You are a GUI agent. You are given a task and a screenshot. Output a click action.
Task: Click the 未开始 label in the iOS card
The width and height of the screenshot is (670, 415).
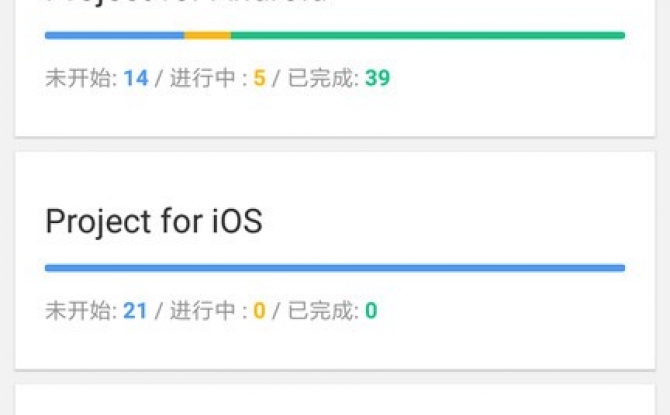pos(78,311)
